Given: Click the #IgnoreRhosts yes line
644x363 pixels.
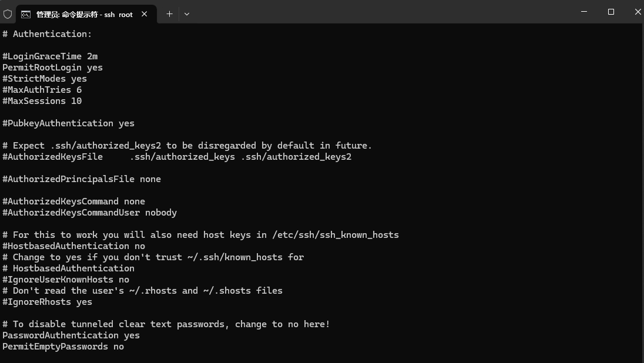Looking at the screenshot, I should [x=47, y=302].
